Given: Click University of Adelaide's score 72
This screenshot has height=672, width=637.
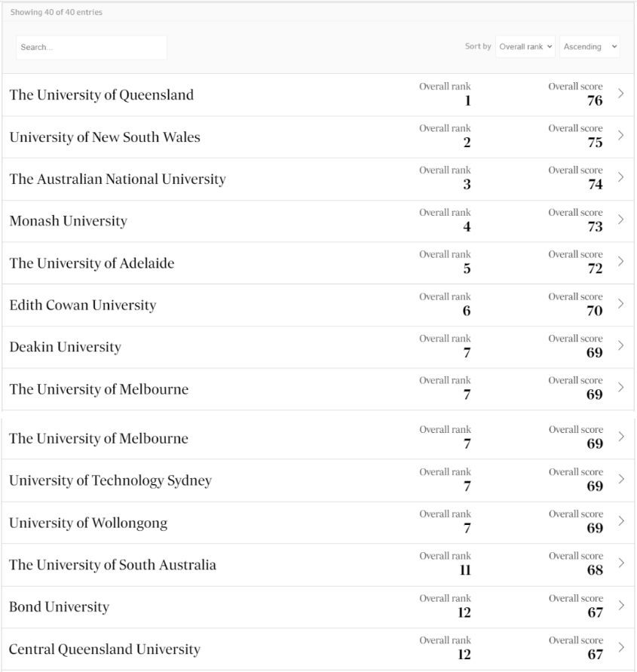Looking at the screenshot, I should [x=595, y=268].
